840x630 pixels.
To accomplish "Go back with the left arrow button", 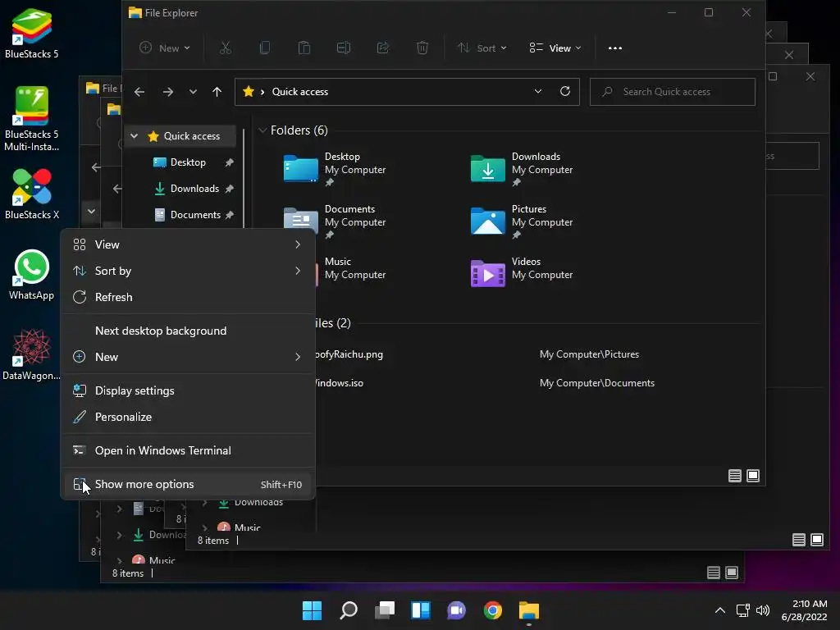I will click(x=139, y=92).
